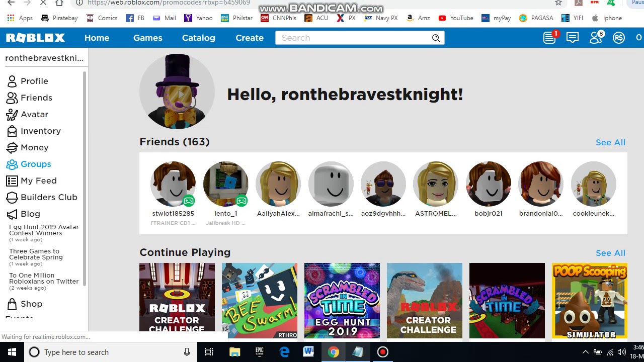
Task: Open Microsoft Edge from the taskbar
Action: click(x=284, y=352)
